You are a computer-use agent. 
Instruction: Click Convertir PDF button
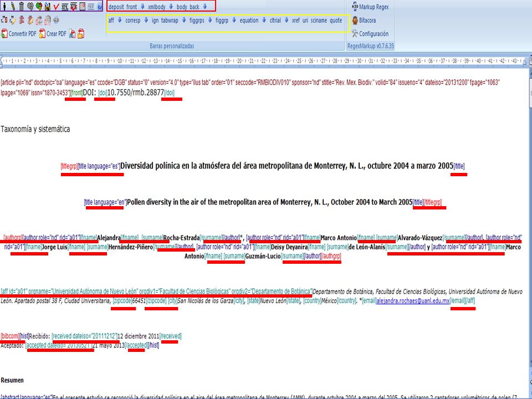pyautogui.click(x=19, y=34)
